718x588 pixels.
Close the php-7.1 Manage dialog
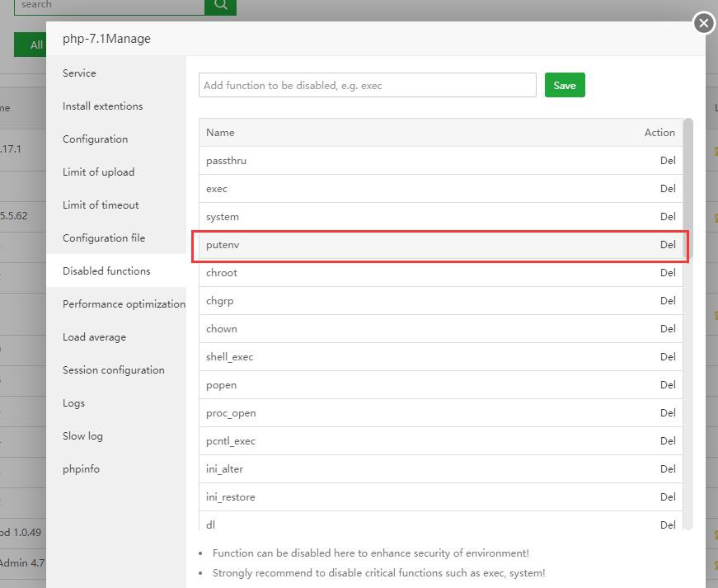pos(703,23)
